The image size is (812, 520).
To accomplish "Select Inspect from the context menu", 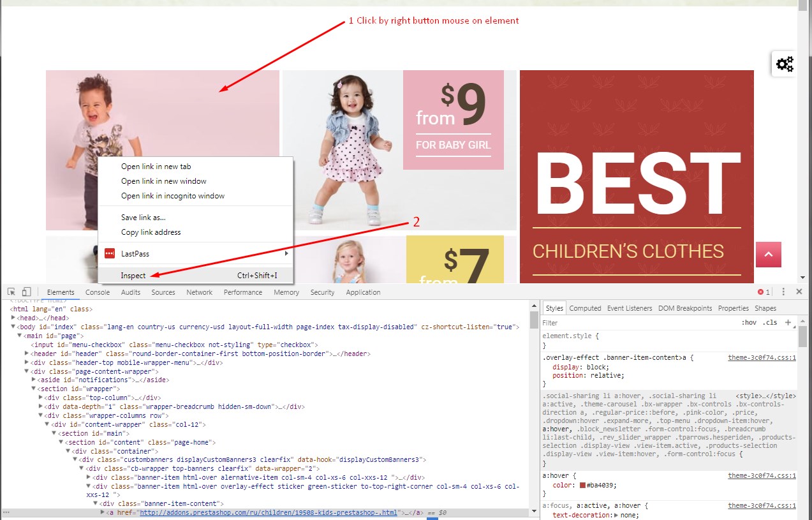I will (x=133, y=276).
